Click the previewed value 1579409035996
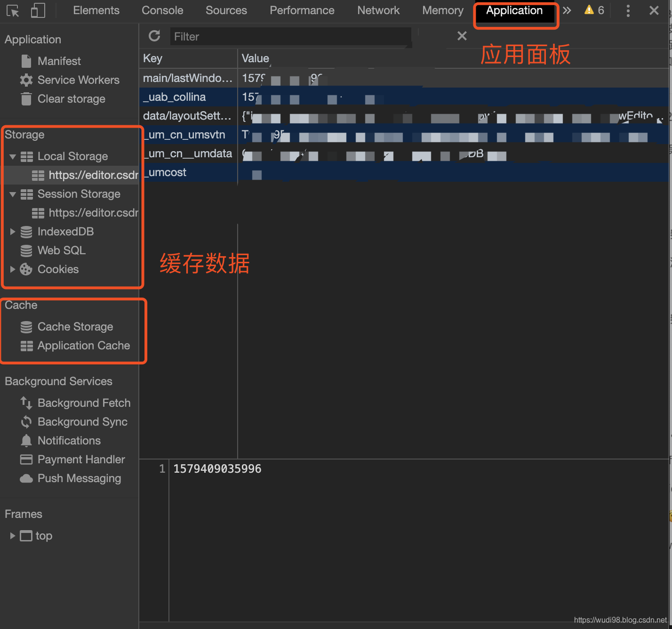Image resolution: width=672 pixels, height=629 pixels. point(217,469)
